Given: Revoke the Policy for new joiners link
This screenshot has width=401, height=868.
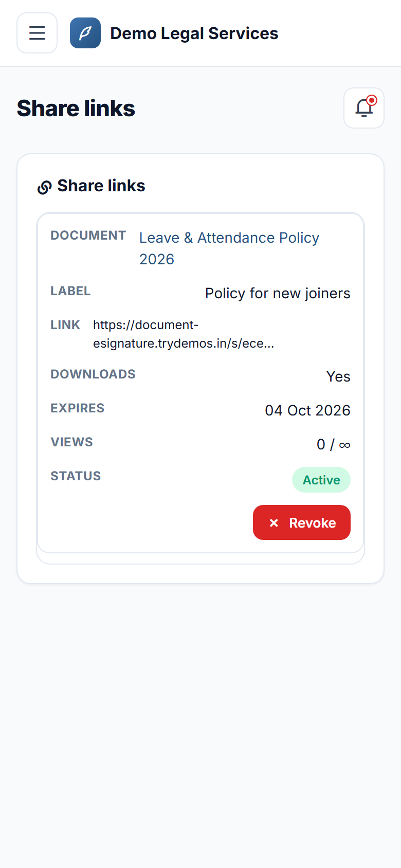Looking at the screenshot, I should pos(302,522).
